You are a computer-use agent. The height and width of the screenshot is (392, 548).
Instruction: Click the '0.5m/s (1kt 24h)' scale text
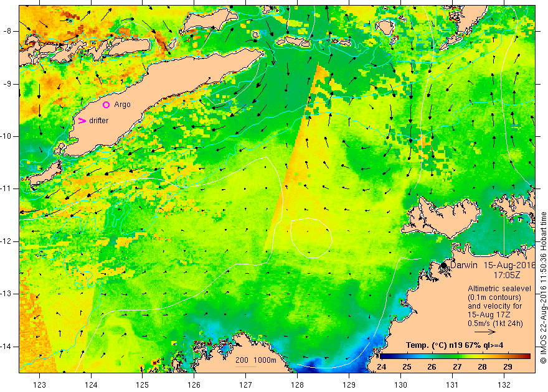pyautogui.click(x=496, y=324)
